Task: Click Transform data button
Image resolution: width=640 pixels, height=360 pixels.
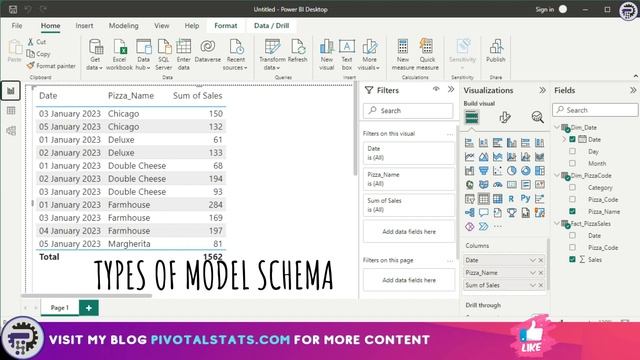Action: pyautogui.click(x=272, y=55)
